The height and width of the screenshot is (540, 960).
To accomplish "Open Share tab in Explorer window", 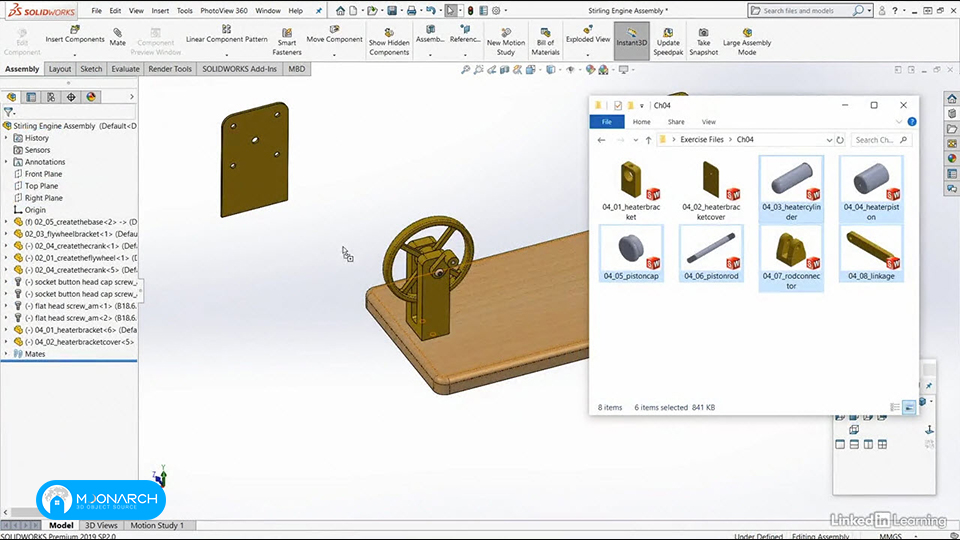I will (676, 122).
